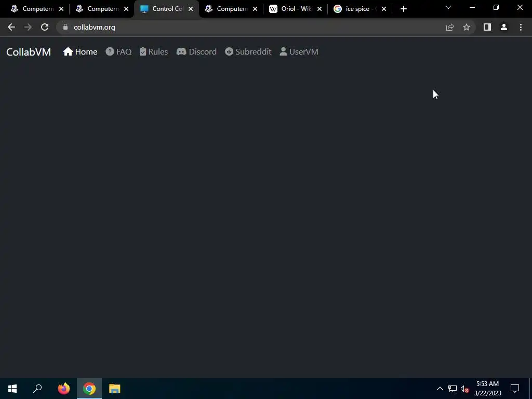Screen dimensions: 532x399
Task: Open File Explorer from the taskbar
Action: click(x=115, y=389)
